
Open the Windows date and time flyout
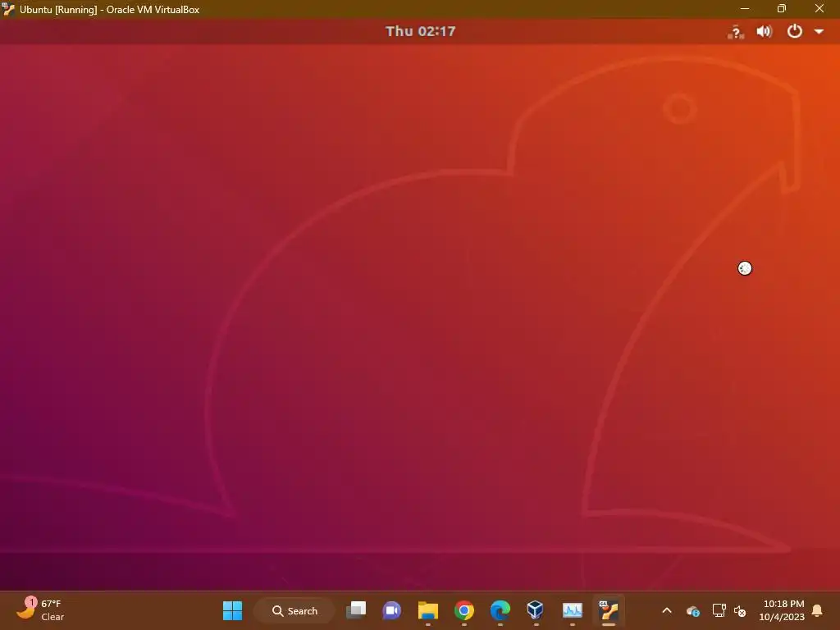[x=782, y=610]
